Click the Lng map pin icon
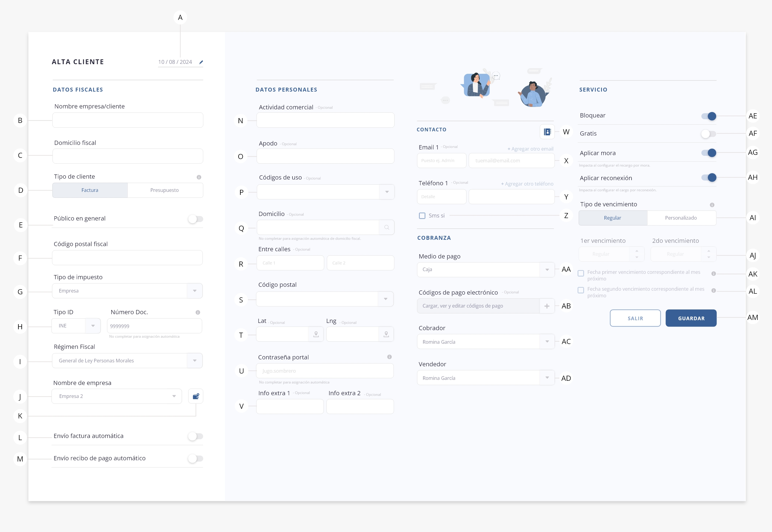 click(x=386, y=334)
